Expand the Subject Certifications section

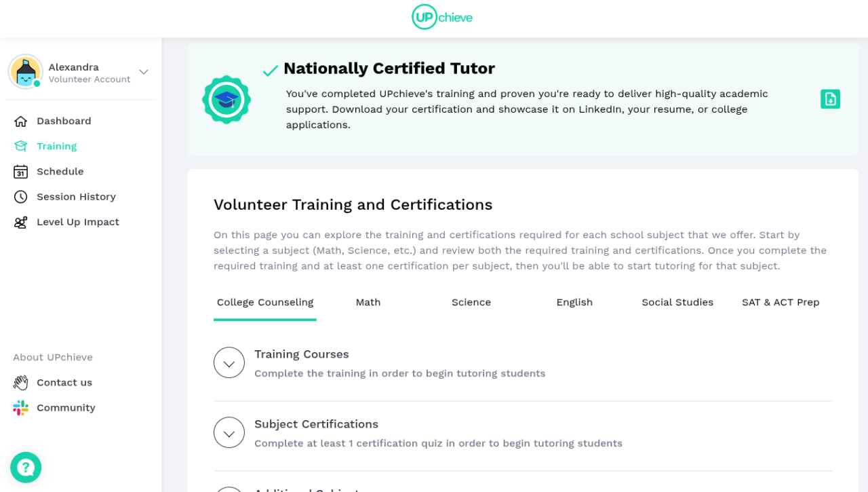tap(229, 433)
